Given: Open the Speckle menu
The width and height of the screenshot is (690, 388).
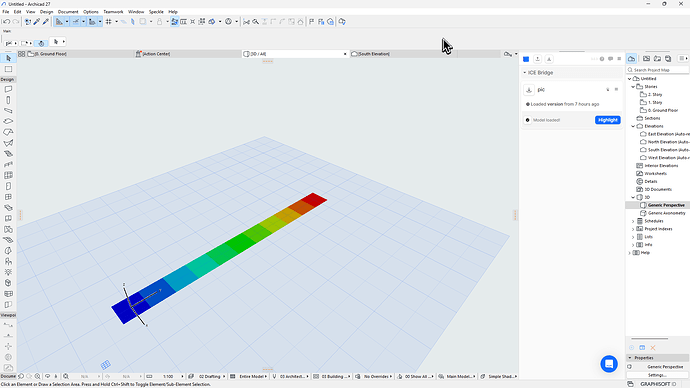Looking at the screenshot, I should tap(156, 12).
